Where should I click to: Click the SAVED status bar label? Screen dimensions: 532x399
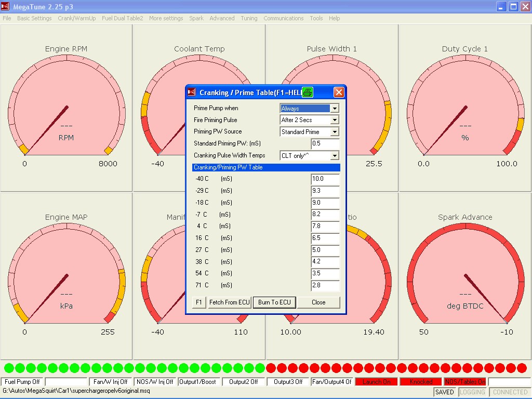(x=445, y=392)
